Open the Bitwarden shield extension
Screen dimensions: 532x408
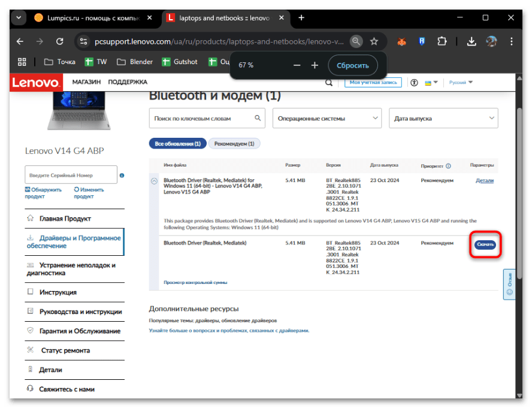click(422, 41)
